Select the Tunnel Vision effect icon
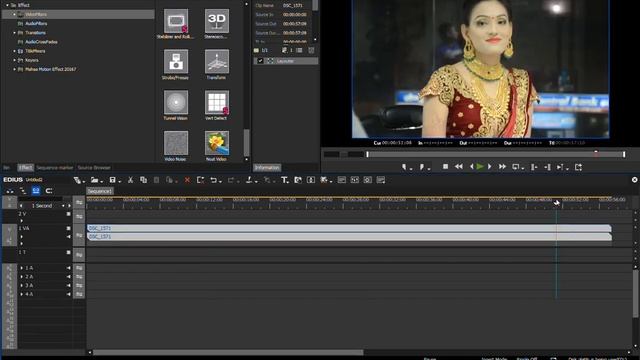This screenshot has width=640, height=360. (x=176, y=102)
